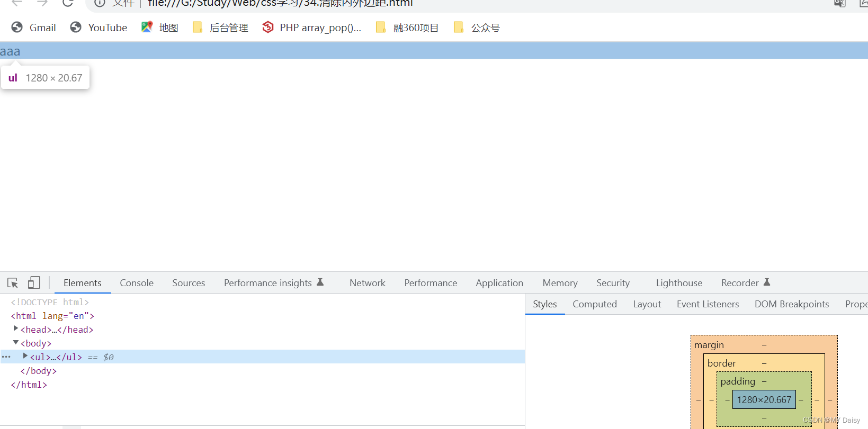
Task: Switch to the Sources tab
Action: [189, 283]
